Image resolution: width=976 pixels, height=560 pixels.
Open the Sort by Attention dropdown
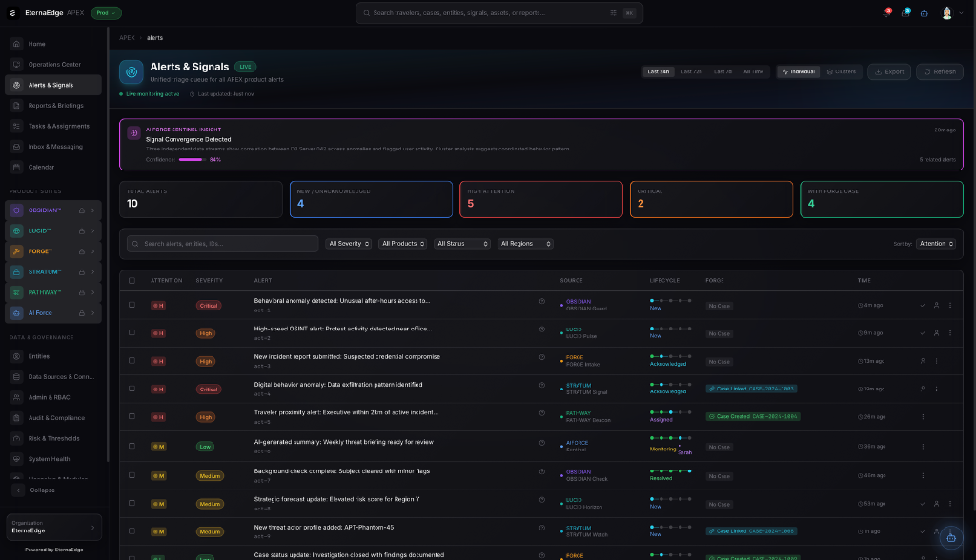(936, 244)
